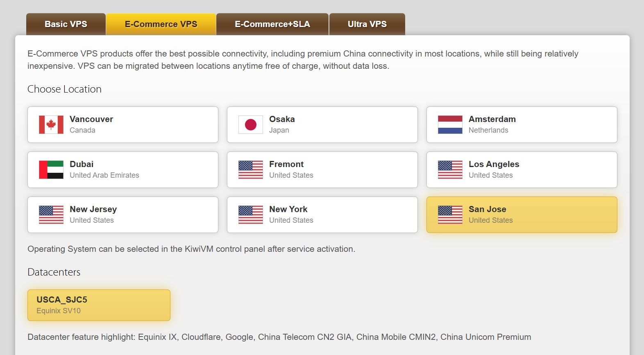Select the USCA_SJC5 Equinix SV10 datacenter
Image resolution: width=644 pixels, height=355 pixels.
click(x=99, y=305)
